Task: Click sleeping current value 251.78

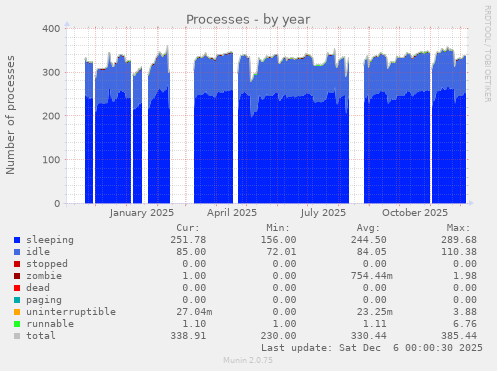Action: [188, 240]
